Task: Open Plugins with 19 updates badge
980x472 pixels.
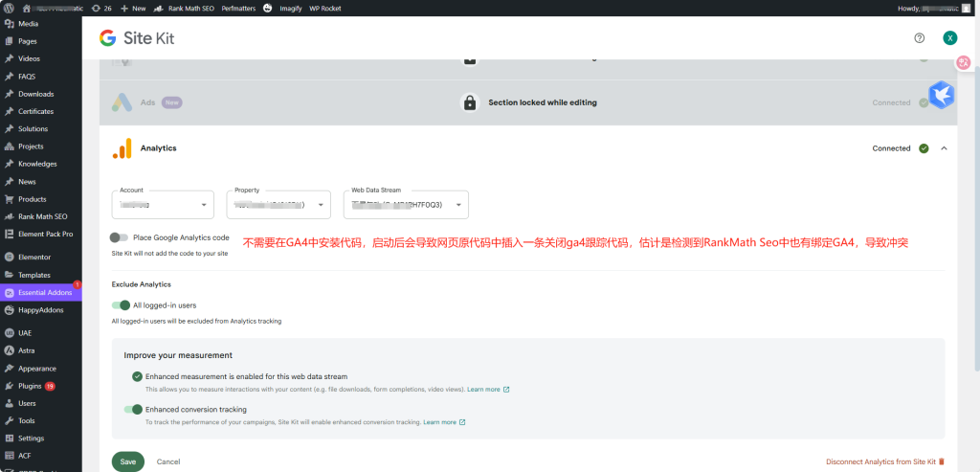Action: (40, 386)
